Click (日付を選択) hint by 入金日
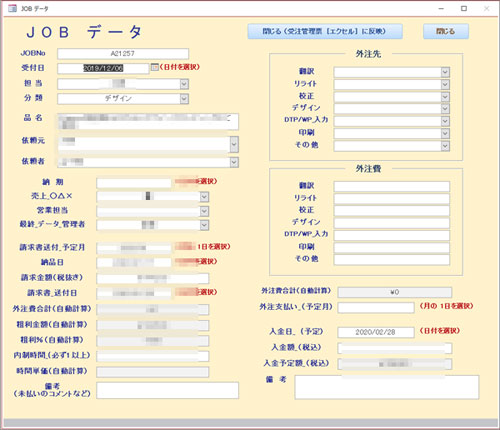Screen dimensions: 500x430 [x=439, y=331]
